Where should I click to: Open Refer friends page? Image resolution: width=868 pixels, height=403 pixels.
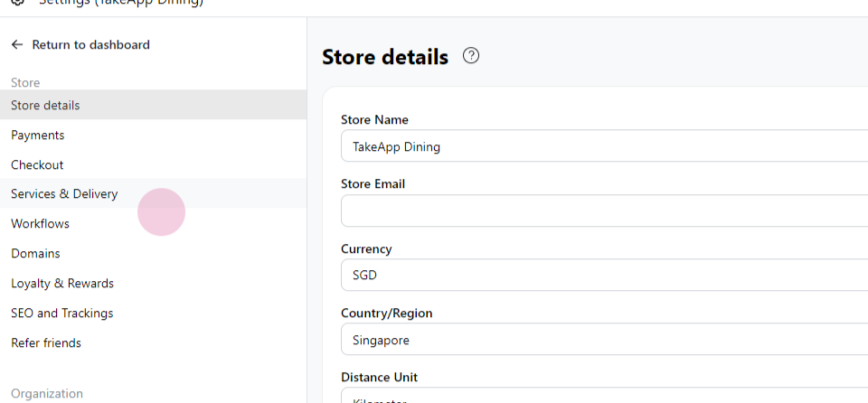[x=154, y=342]
